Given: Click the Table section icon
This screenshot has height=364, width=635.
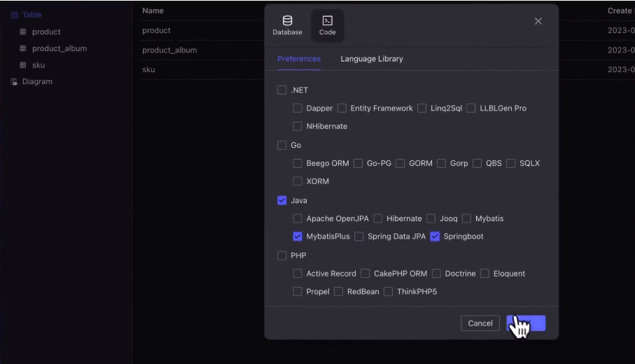Looking at the screenshot, I should [14, 15].
